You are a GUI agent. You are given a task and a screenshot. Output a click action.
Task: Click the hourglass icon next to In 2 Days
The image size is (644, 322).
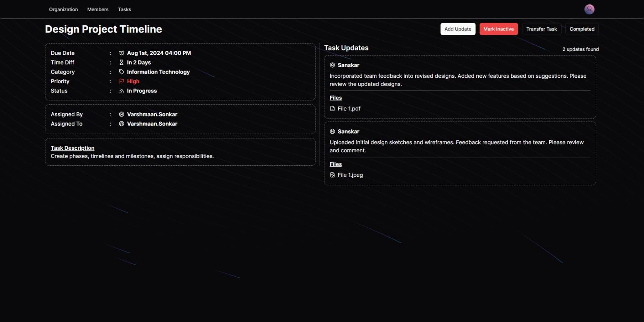tap(121, 62)
